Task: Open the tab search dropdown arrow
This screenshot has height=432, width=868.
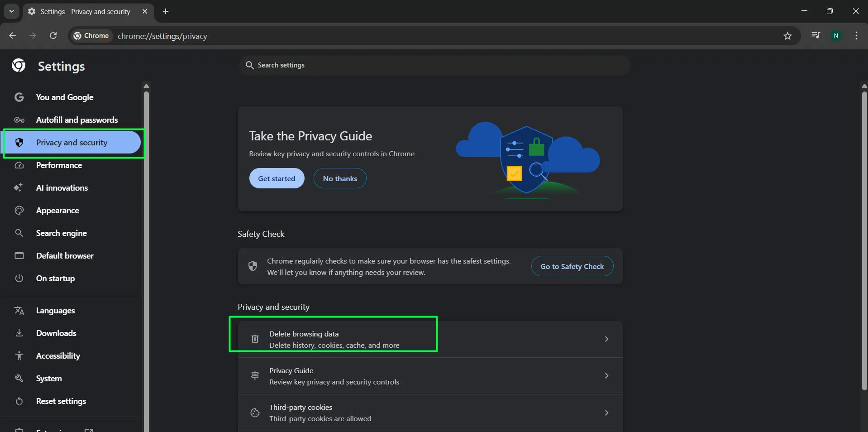Action: tap(11, 11)
